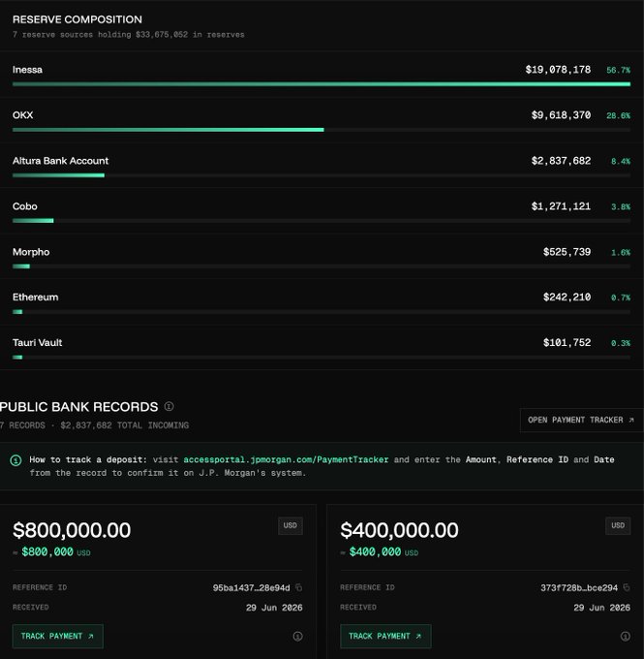644x659 pixels.
Task: Click the $19,078,178 Inessa amount
Action: tap(558, 70)
